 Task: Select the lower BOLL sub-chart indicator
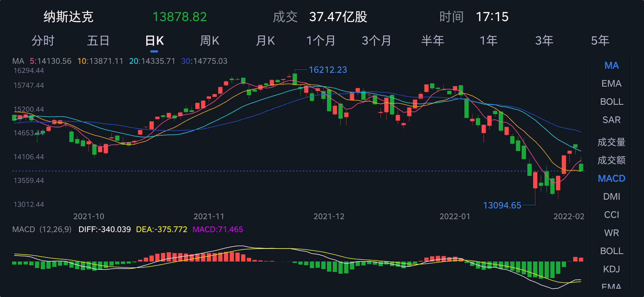tap(612, 251)
